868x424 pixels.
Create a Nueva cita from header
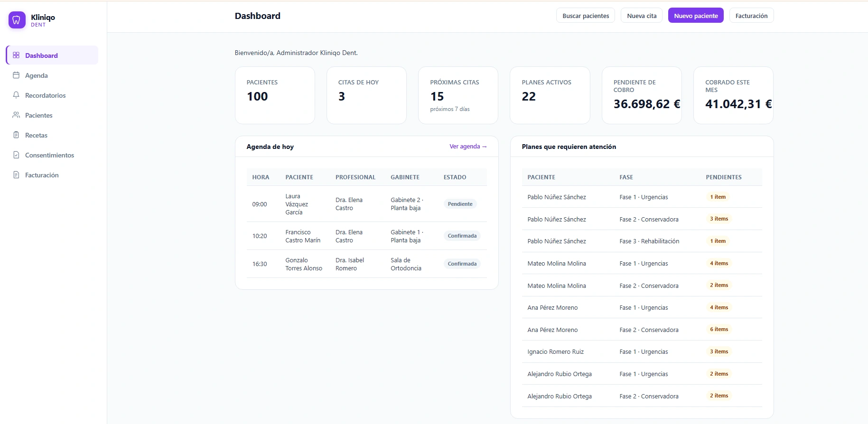pyautogui.click(x=642, y=16)
